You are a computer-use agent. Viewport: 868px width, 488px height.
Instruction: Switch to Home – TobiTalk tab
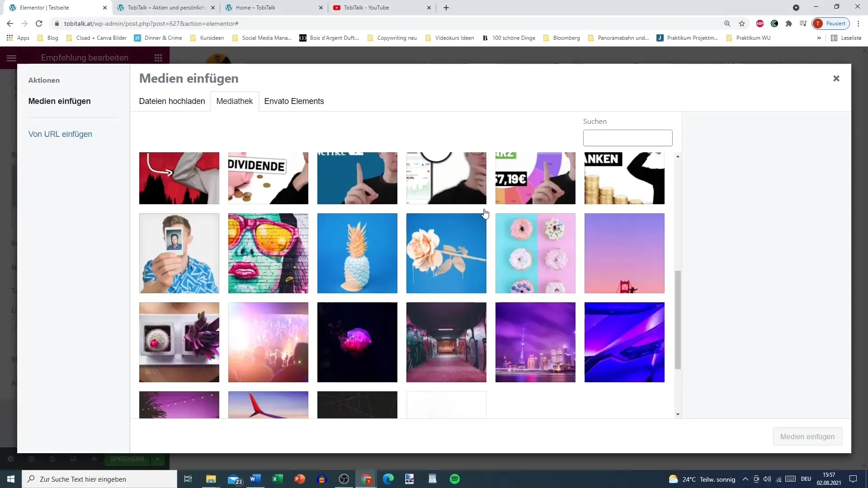coord(274,8)
